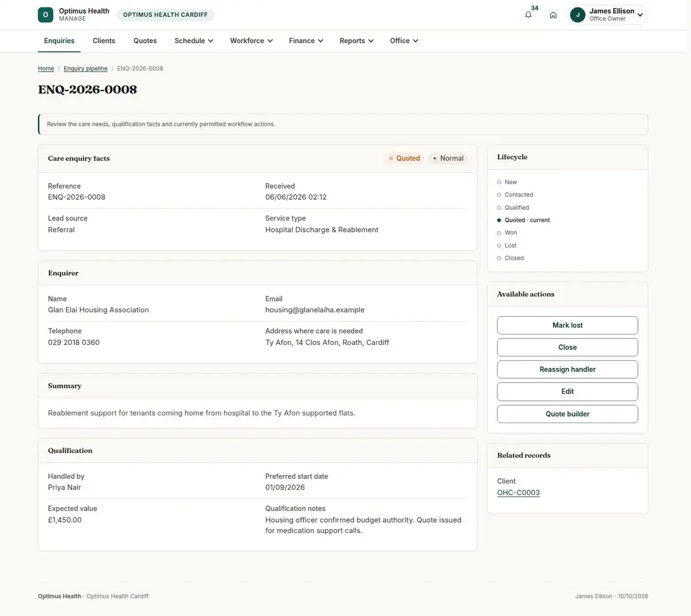This screenshot has width=691, height=616.
Task: Expand the Finance menu
Action: point(306,41)
